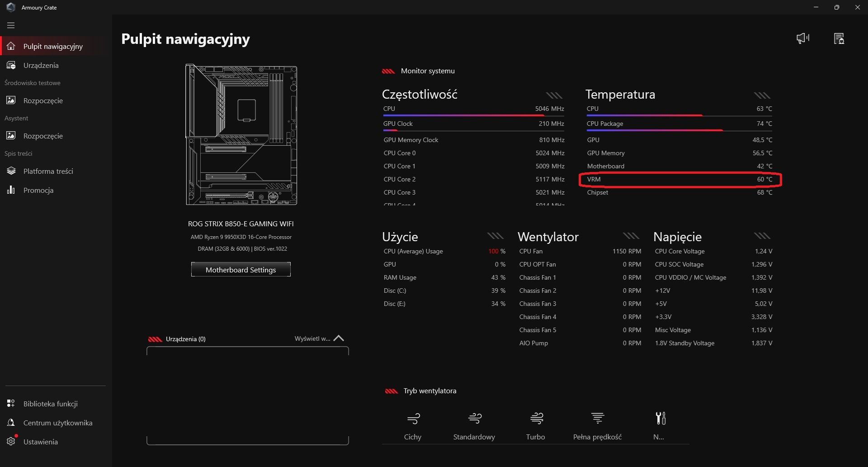Click the VRM temperature row
The image size is (868, 467).
[679, 179]
